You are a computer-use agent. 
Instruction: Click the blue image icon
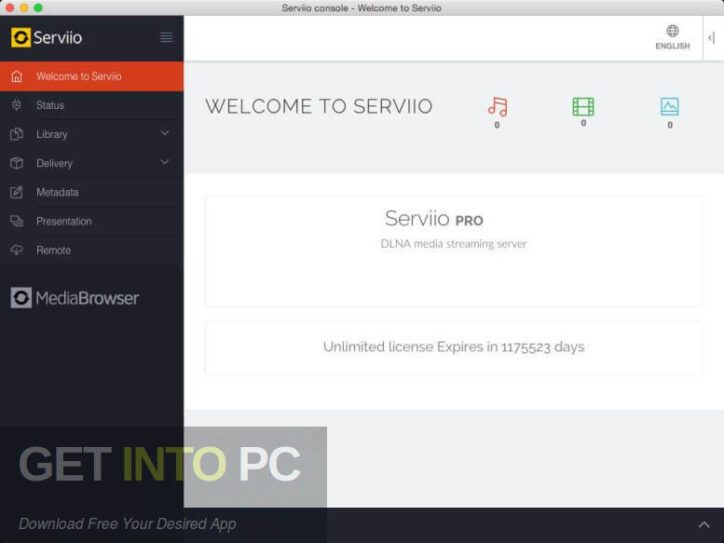click(670, 107)
